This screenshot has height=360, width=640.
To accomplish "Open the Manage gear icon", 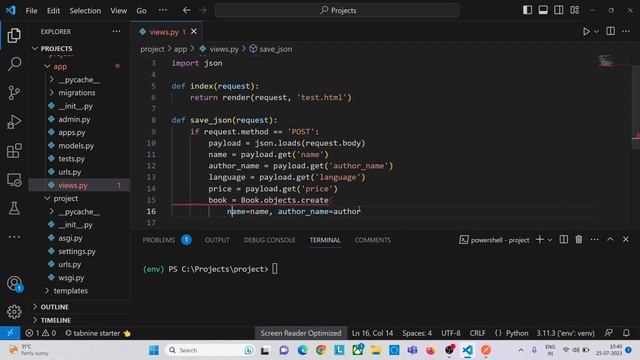I will (14, 312).
